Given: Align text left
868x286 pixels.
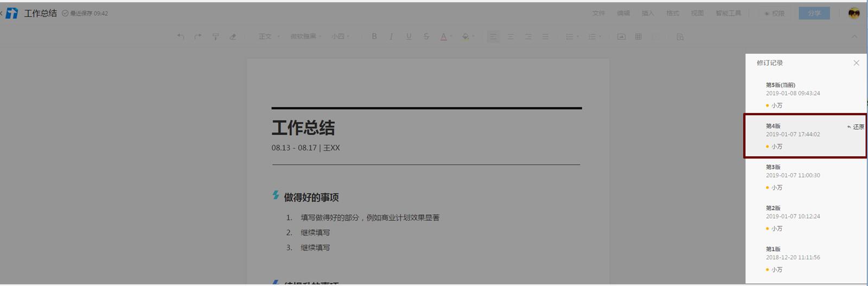Looking at the screenshot, I should point(493,36).
